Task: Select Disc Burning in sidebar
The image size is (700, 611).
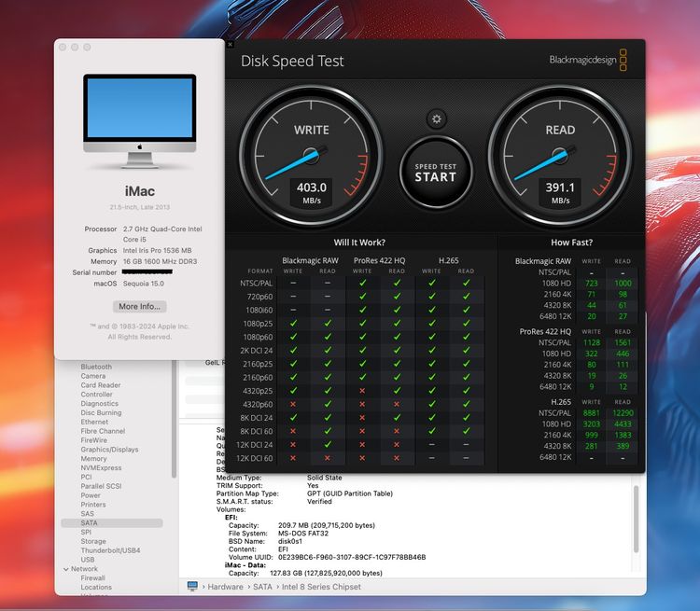Action: pyautogui.click(x=101, y=413)
